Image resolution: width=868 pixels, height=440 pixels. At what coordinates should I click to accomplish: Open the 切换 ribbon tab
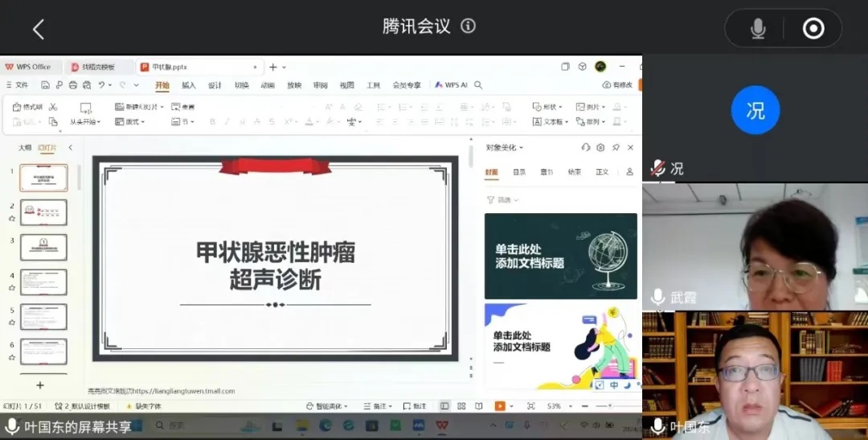[x=241, y=85]
